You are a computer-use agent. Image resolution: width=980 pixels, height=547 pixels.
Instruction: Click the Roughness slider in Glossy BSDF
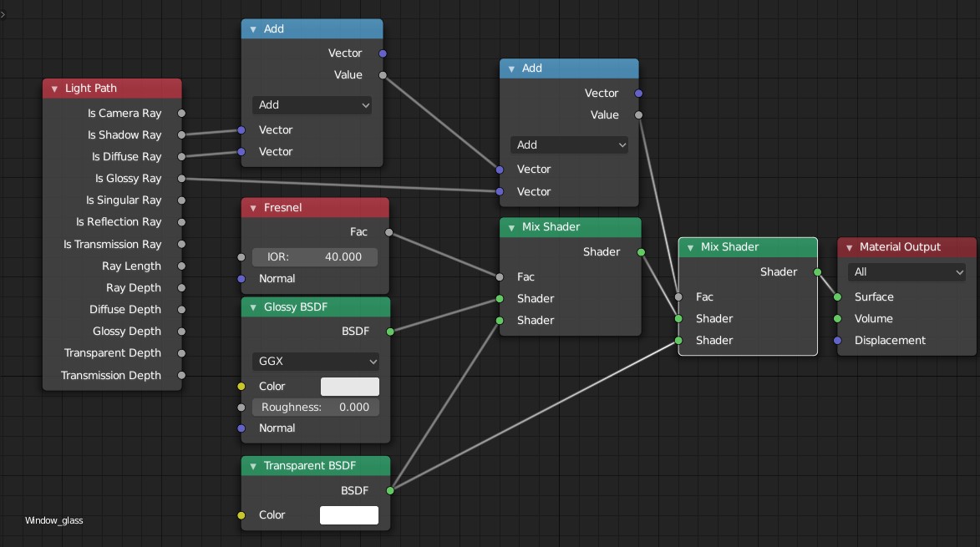coord(315,408)
